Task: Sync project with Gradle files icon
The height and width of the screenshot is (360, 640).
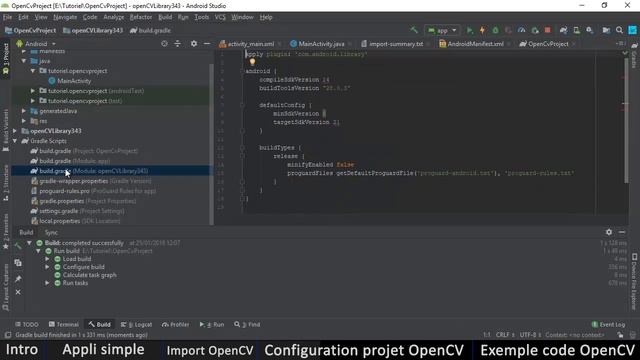Action: 563,30
